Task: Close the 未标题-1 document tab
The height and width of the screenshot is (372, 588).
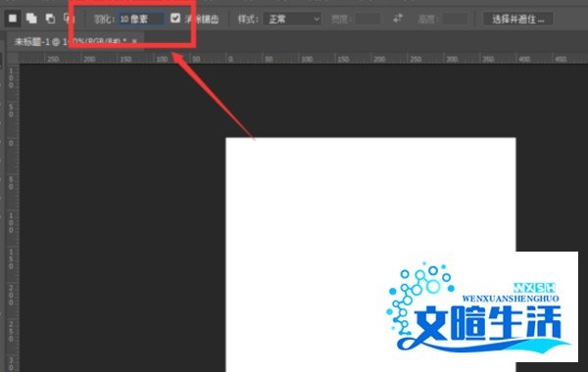Action: click(x=134, y=41)
